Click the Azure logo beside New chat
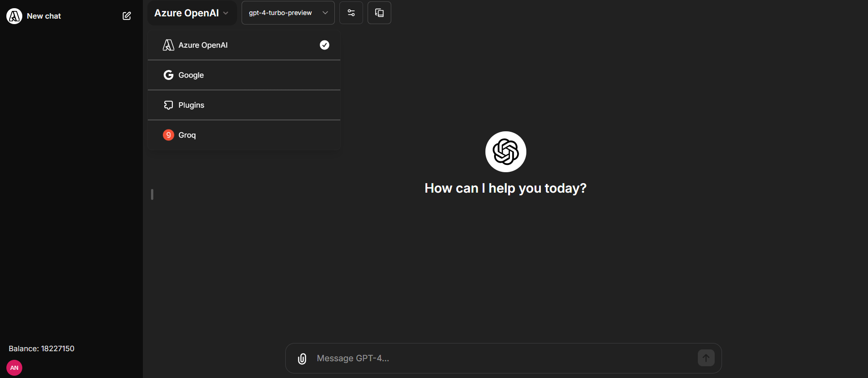Viewport: 868px width, 378px height. (x=15, y=16)
